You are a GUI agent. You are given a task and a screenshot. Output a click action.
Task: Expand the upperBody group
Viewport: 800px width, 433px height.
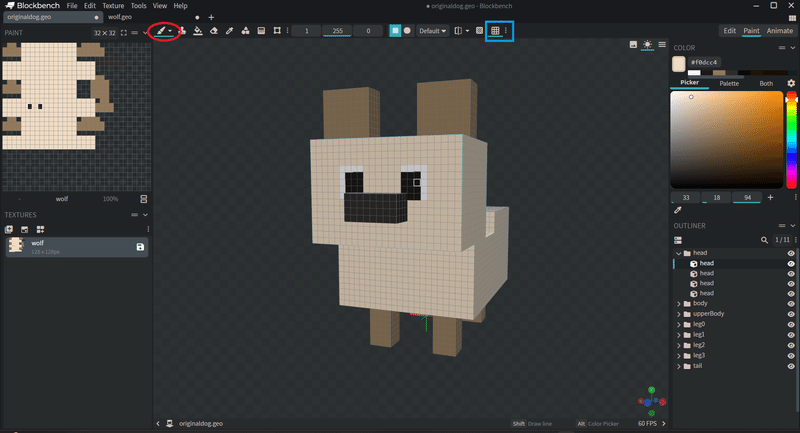tap(679, 314)
